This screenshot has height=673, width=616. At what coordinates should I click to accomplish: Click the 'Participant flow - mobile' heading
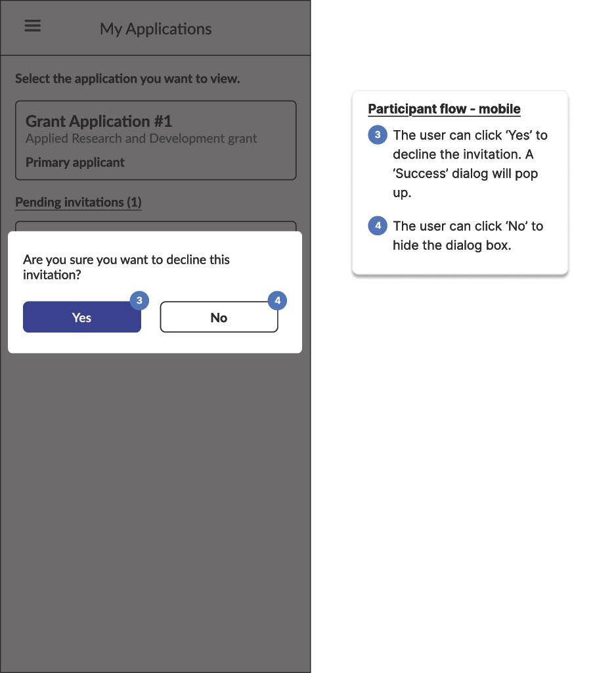point(444,109)
